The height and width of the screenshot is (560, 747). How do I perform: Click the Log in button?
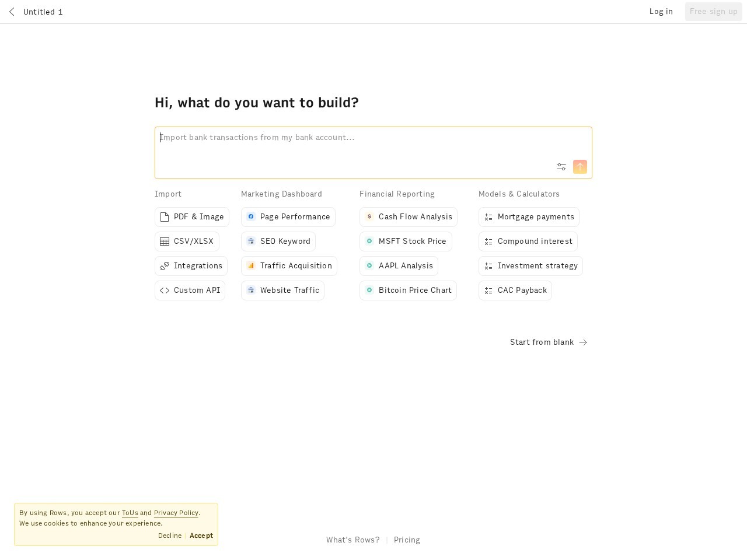[661, 12]
